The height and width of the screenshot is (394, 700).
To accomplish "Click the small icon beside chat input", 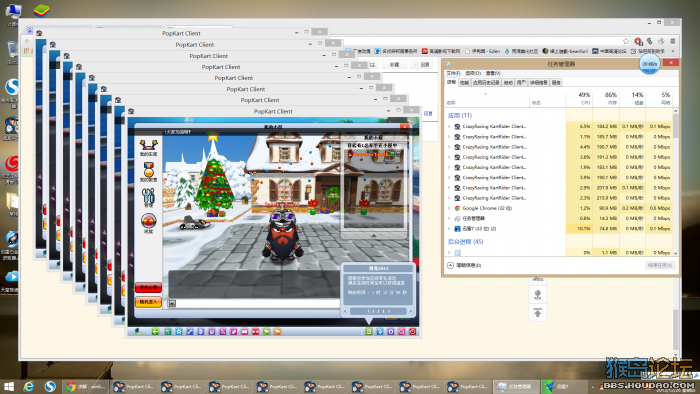I will point(172,303).
